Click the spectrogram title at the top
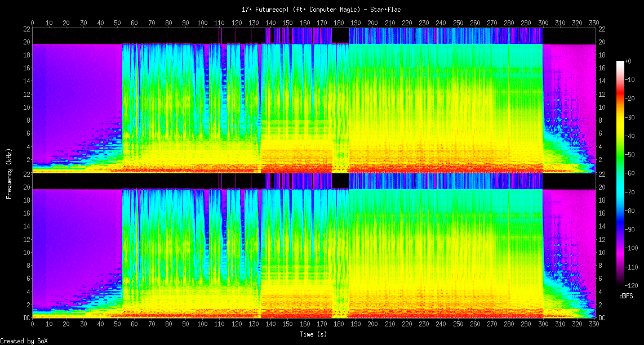This screenshot has width=644, height=345. coord(322,10)
